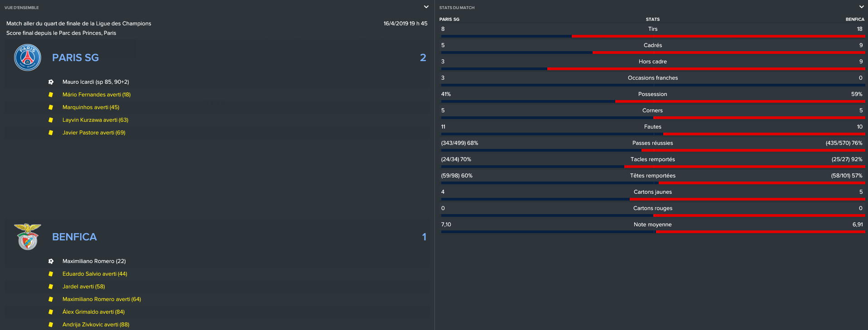This screenshot has width=868, height=330.
Task: Click yellow card icon next to Javier Pastore
Action: [x=51, y=133]
